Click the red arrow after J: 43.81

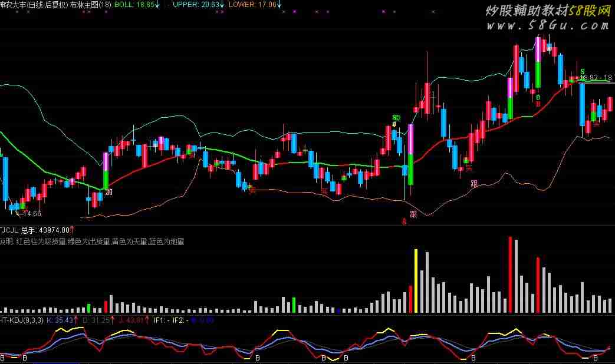tap(146, 320)
